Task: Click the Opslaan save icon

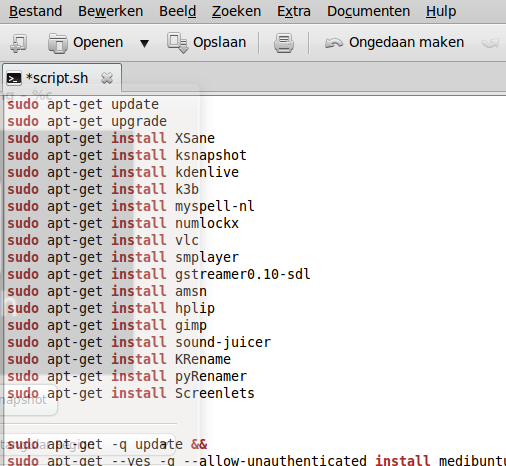Action: pyautogui.click(x=177, y=43)
